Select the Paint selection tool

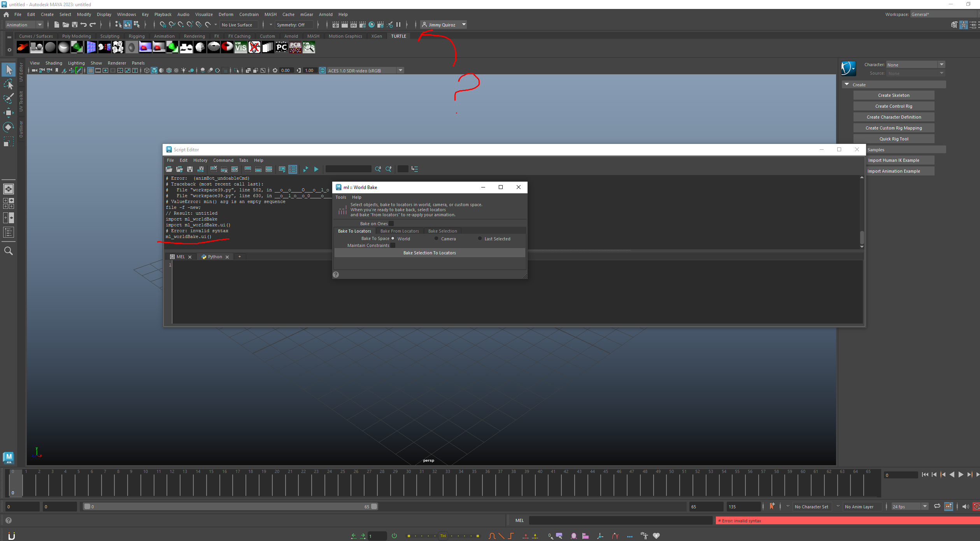8,98
